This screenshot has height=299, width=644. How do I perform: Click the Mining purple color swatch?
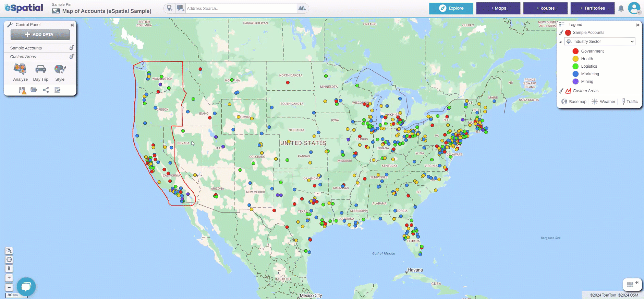575,81
